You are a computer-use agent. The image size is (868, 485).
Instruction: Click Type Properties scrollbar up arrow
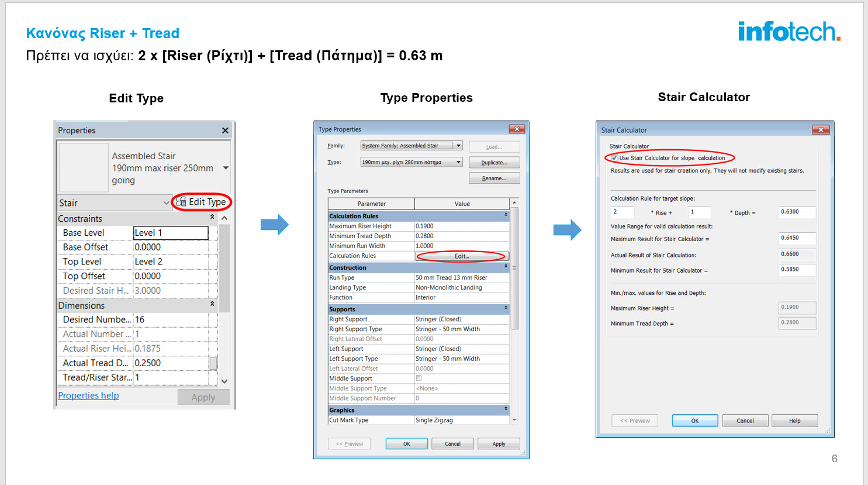[x=514, y=202]
